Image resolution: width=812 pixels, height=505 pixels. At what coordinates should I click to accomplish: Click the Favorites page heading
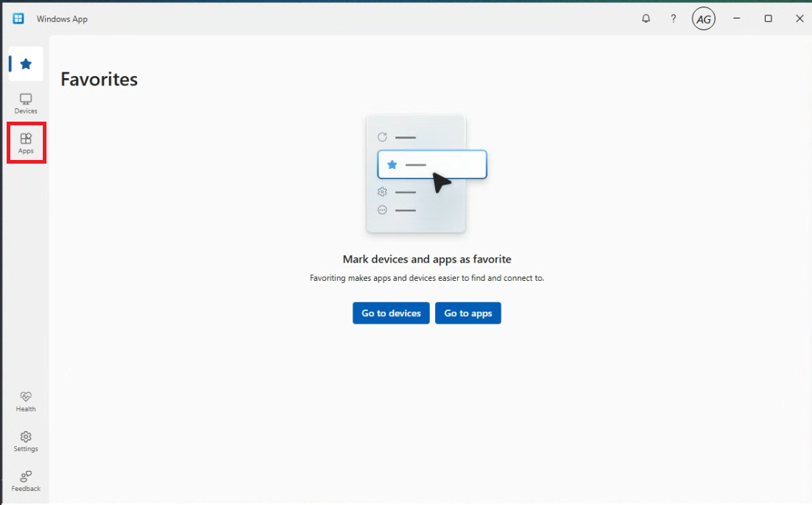[99, 79]
